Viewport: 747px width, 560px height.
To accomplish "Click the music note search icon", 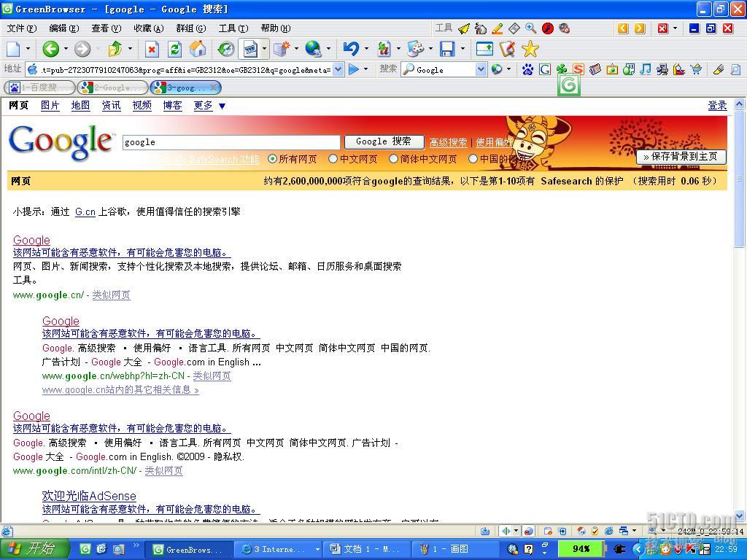I will (646, 69).
